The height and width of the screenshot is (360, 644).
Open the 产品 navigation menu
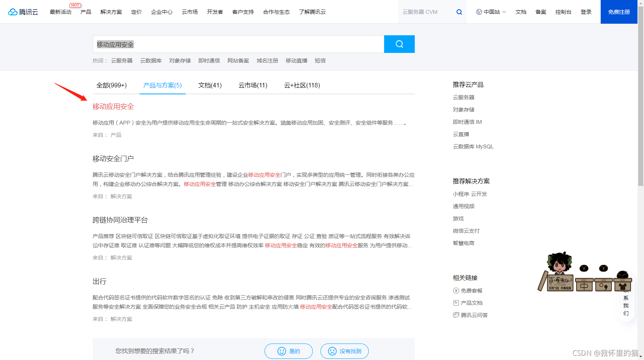(86, 12)
